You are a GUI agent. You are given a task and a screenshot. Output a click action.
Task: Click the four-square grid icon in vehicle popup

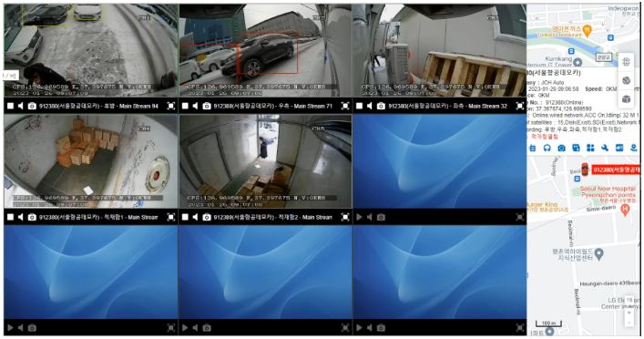[590, 148]
